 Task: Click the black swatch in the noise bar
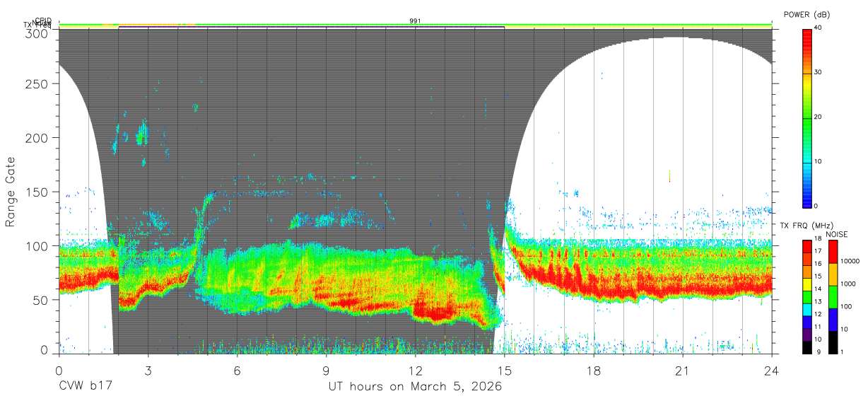click(x=832, y=342)
